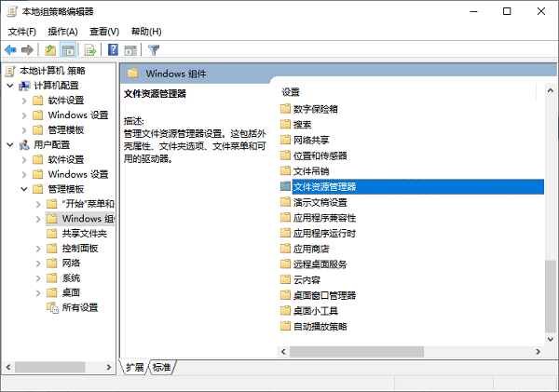
Task: Click the 用户配置 user icon
Action: pos(24,144)
